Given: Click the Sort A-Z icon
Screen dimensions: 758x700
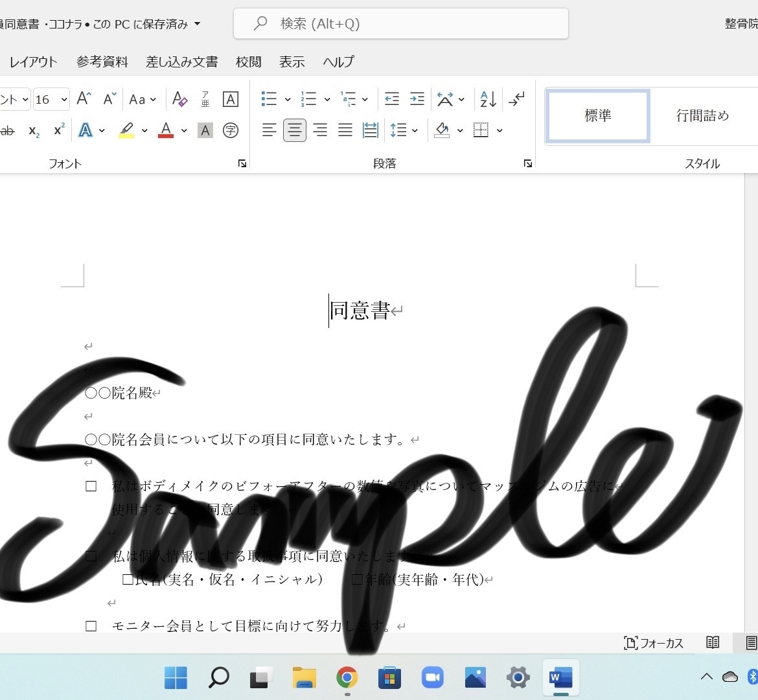Looking at the screenshot, I should 488,99.
